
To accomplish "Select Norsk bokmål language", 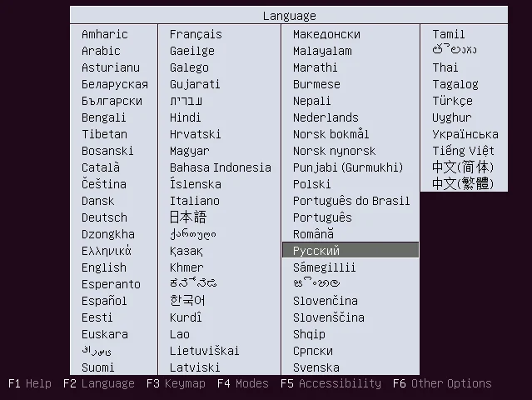I will pos(331,134).
